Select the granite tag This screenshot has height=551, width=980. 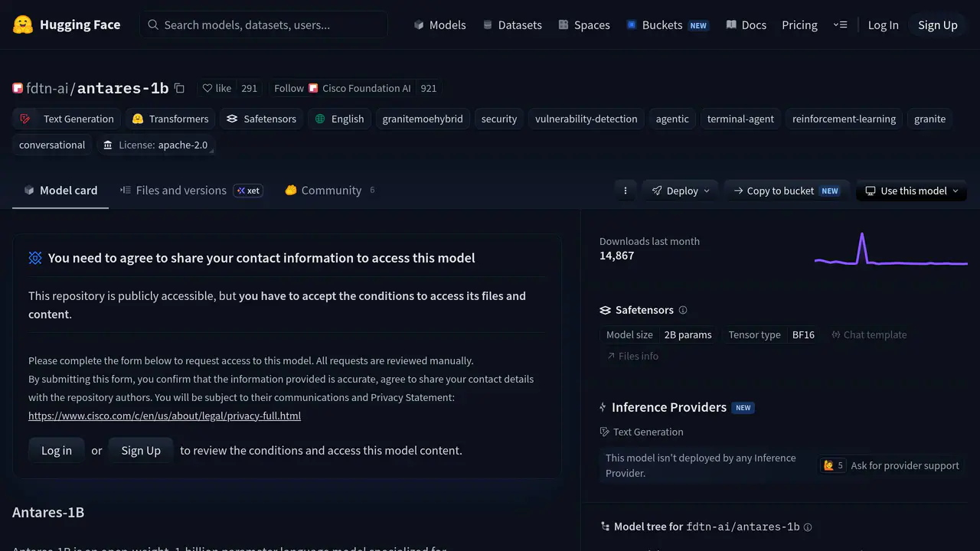click(x=929, y=119)
